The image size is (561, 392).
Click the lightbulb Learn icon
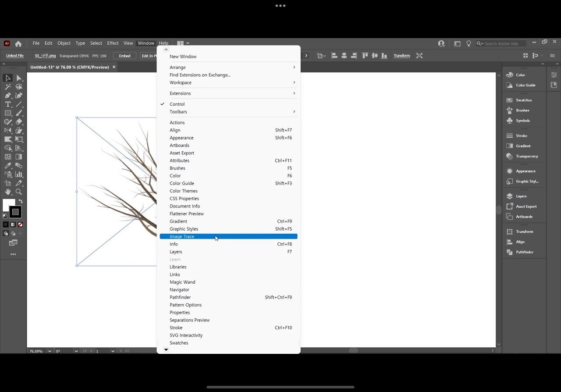[x=469, y=43]
